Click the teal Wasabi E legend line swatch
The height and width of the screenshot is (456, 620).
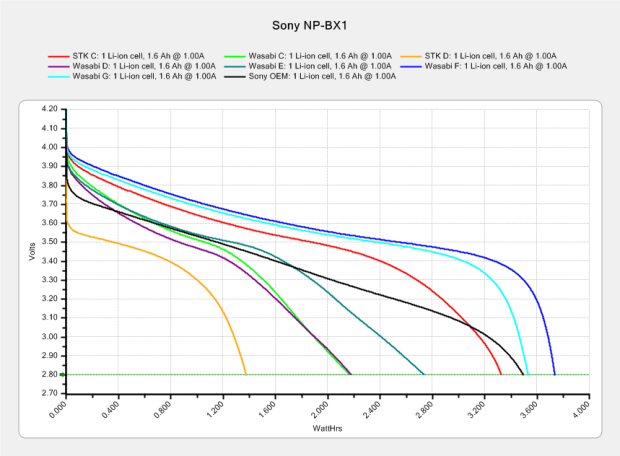point(235,66)
